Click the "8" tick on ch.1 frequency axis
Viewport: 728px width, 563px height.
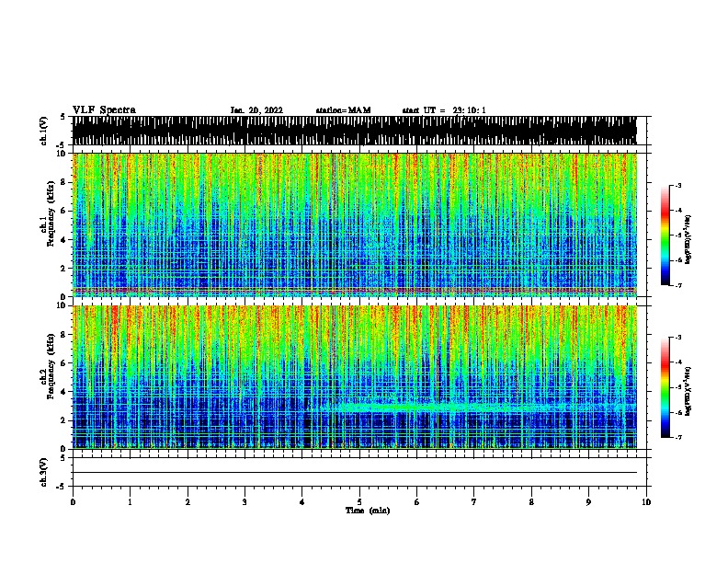coord(64,182)
